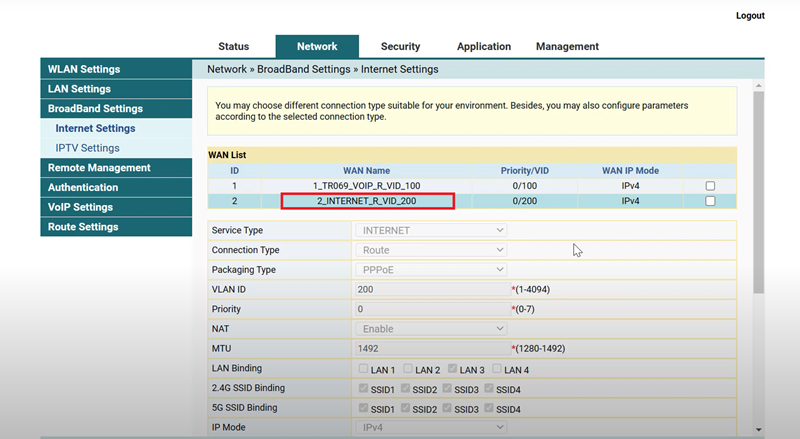Open the Application tab
Viewport: 800px width, 439px height.
coord(484,46)
